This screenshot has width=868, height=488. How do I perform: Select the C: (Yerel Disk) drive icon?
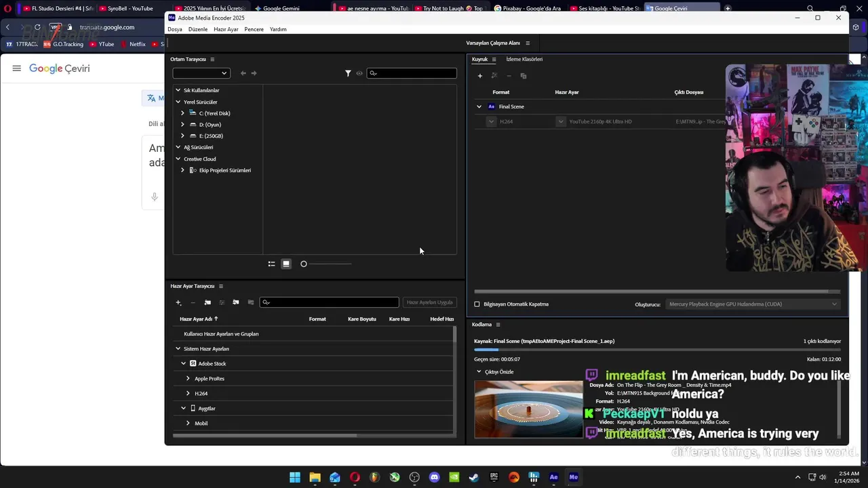[193, 113]
